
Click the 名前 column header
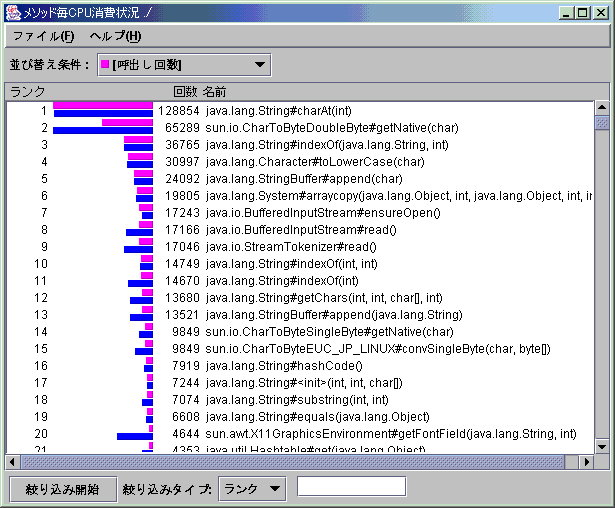tap(214, 92)
